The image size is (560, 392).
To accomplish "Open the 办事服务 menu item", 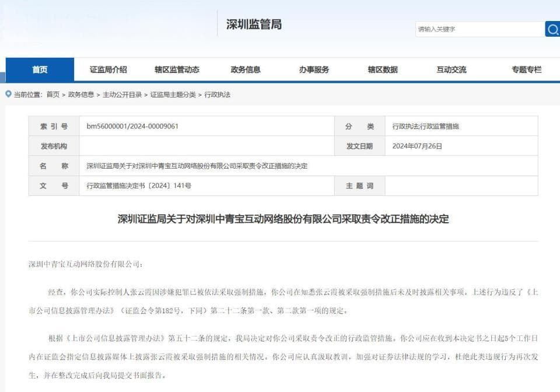I will [x=314, y=69].
